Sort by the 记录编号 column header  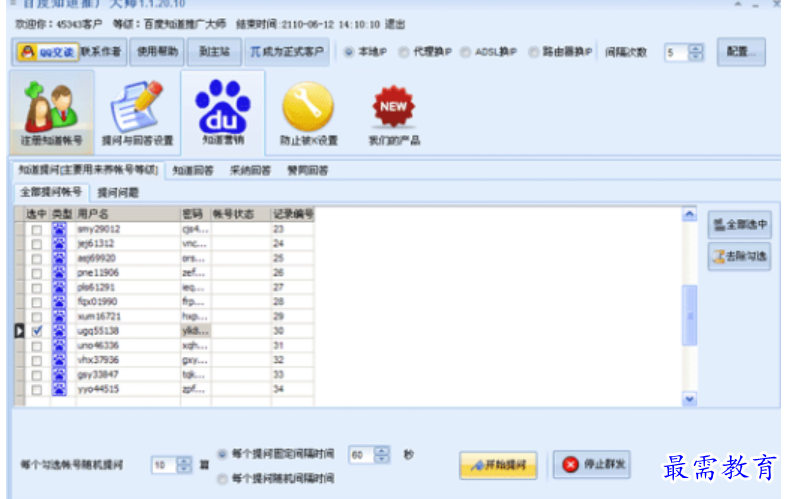292,214
